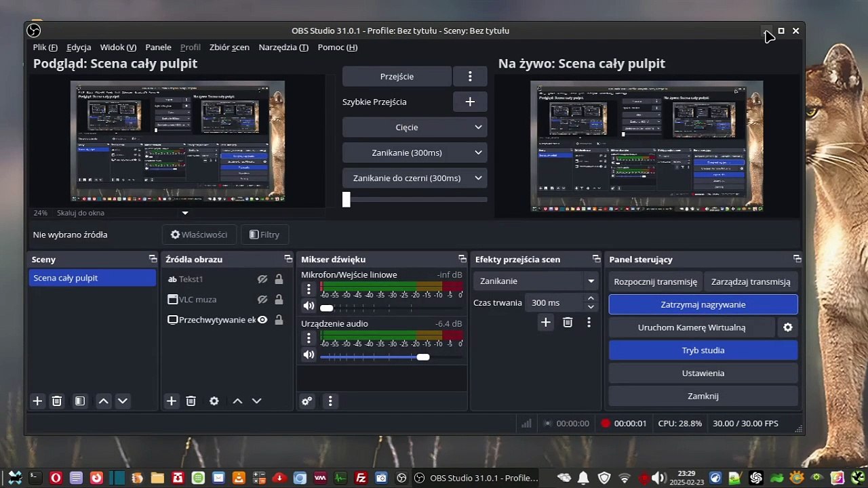868x488 pixels.
Task: Decrease Czas trwania with the down arrow
Action: pyautogui.click(x=591, y=307)
